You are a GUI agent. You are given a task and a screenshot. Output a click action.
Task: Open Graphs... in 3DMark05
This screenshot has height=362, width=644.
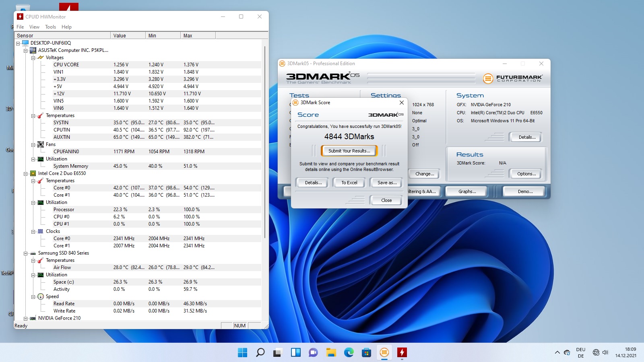pos(467,191)
